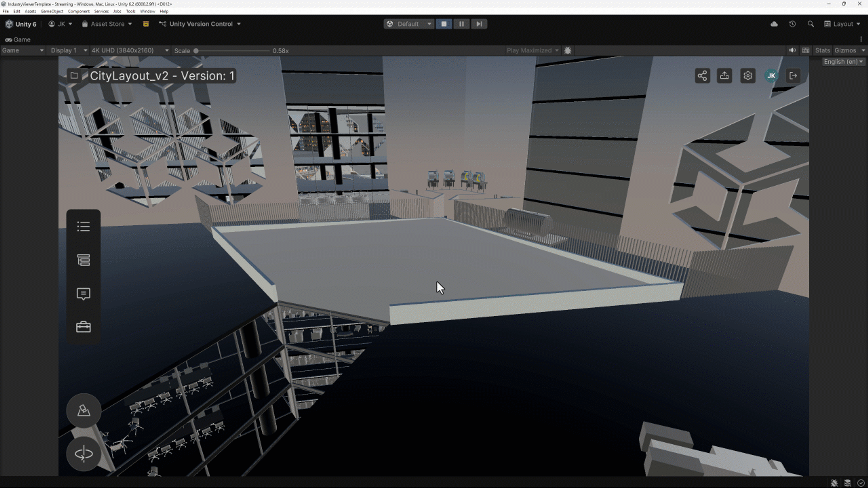
Task: Click the Unity 6 logo button
Action: coord(21,24)
